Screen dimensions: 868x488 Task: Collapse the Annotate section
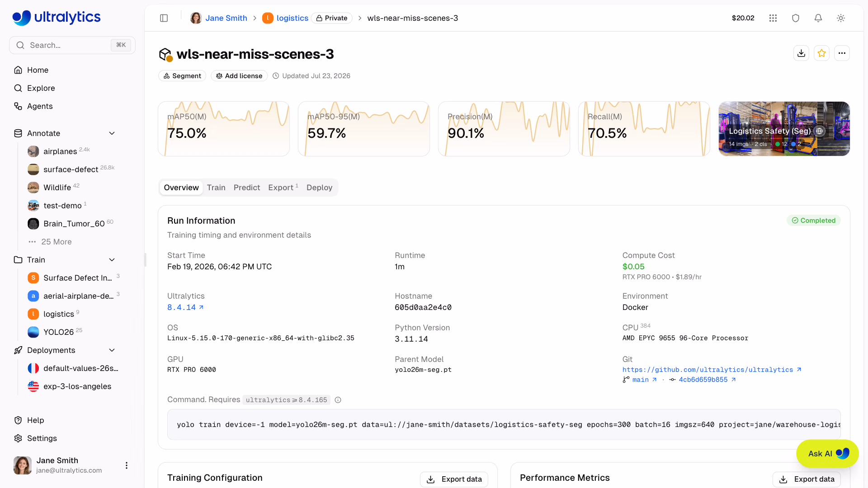[x=112, y=133]
